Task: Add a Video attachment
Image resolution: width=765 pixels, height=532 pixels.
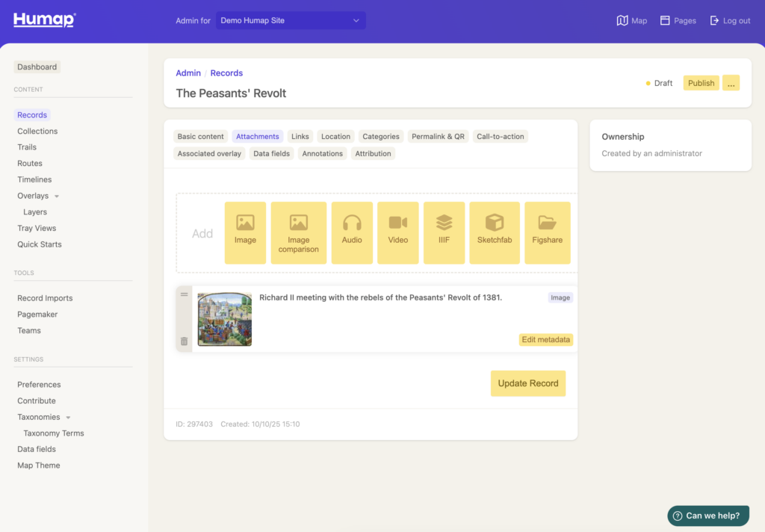Action: pos(397,232)
